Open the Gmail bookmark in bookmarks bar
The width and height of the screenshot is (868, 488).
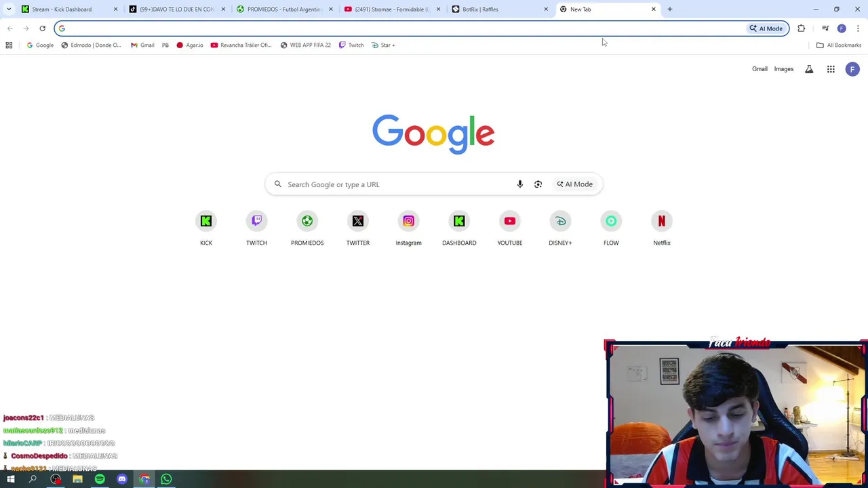pos(142,45)
